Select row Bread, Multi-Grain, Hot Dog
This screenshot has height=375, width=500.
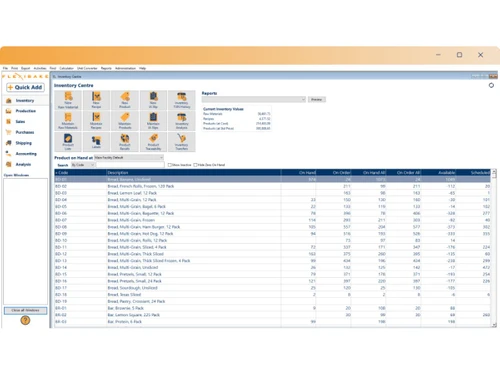272,234
